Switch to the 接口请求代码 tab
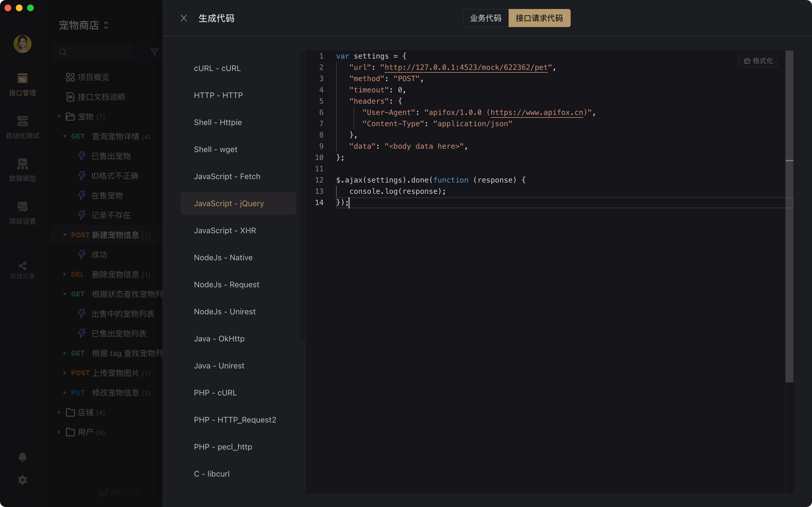 tap(539, 18)
